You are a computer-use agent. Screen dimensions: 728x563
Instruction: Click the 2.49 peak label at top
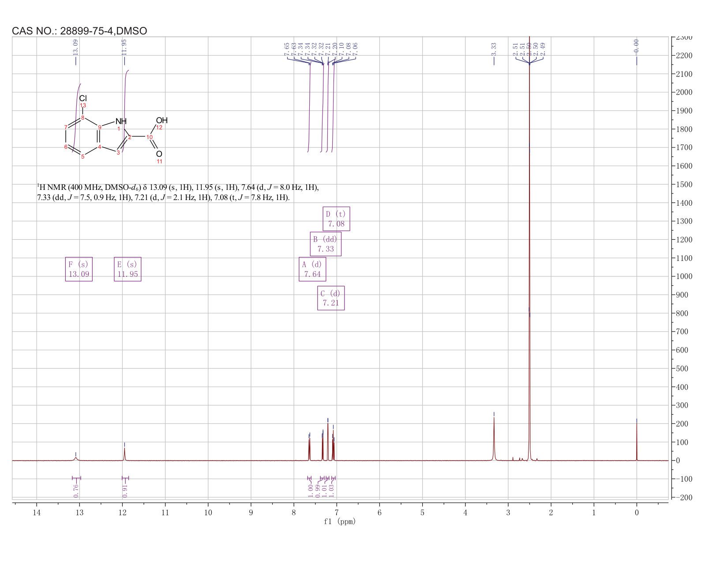pyautogui.click(x=543, y=49)
